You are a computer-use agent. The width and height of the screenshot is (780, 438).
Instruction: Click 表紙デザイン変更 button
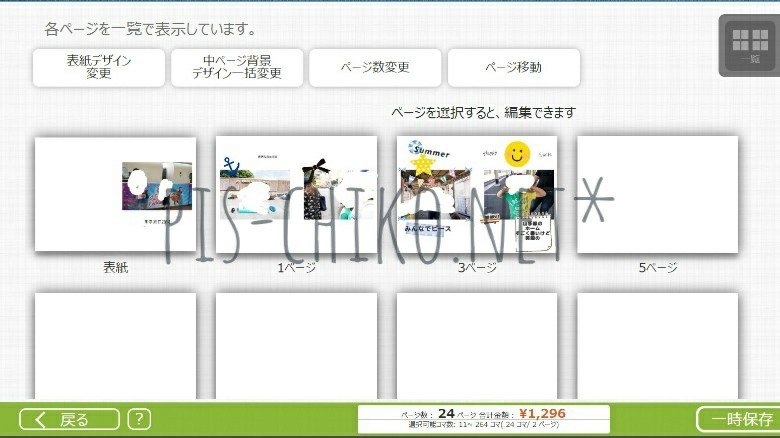coord(98,67)
